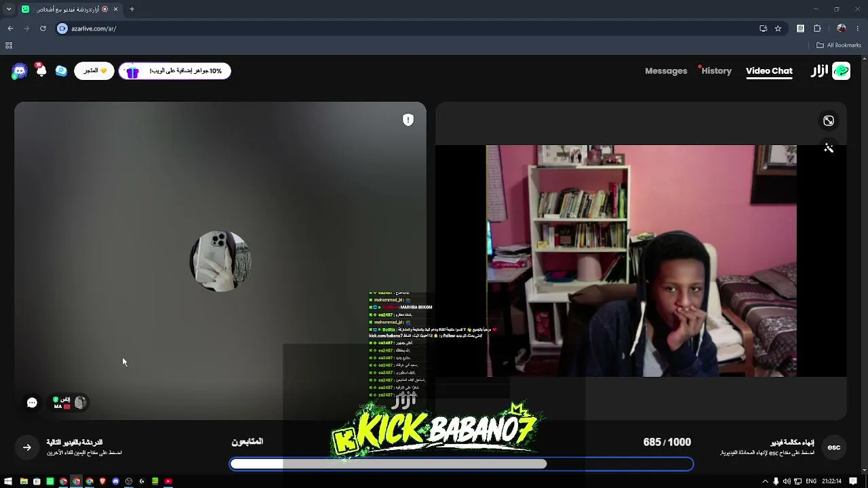The width and height of the screenshot is (868, 488).
Task: Click the pinned extension icon beside the puzzle icon
Action: click(x=800, y=28)
